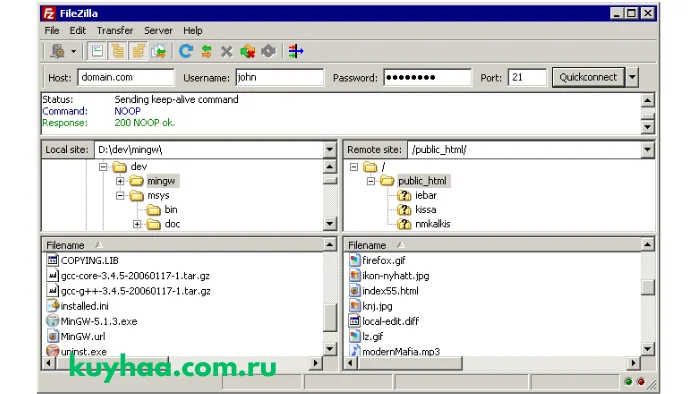
Task: Open the directory comparison filter tool
Action: (296, 51)
